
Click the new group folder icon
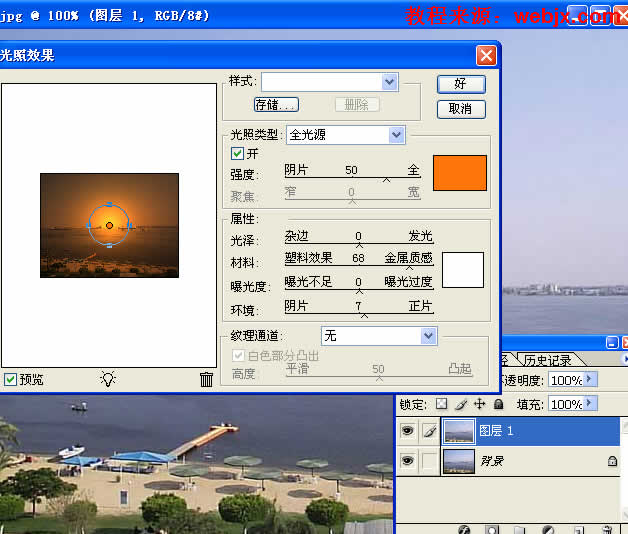[519, 530]
